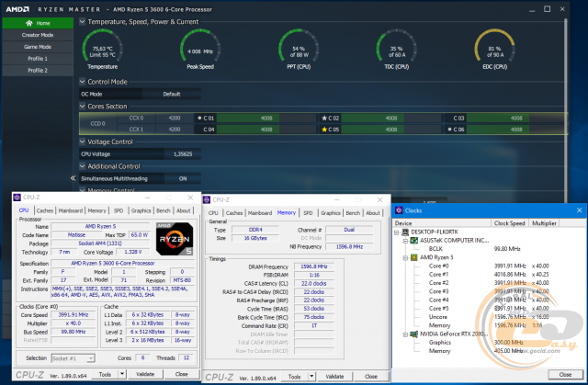Select Creator Mode in Ryzen Master sidebar
This screenshot has height=385, width=588.
click(x=38, y=35)
